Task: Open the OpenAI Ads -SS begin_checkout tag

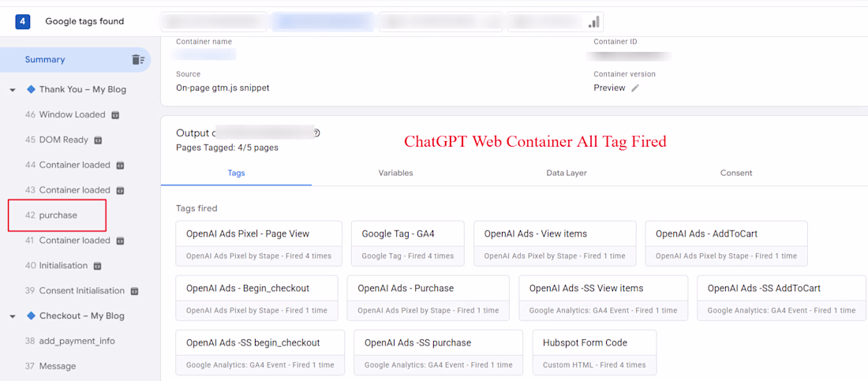Action: pos(260,353)
